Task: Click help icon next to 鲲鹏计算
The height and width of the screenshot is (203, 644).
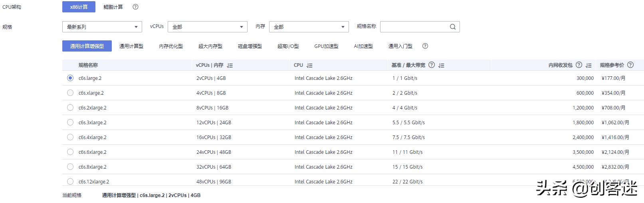Action: point(135,7)
